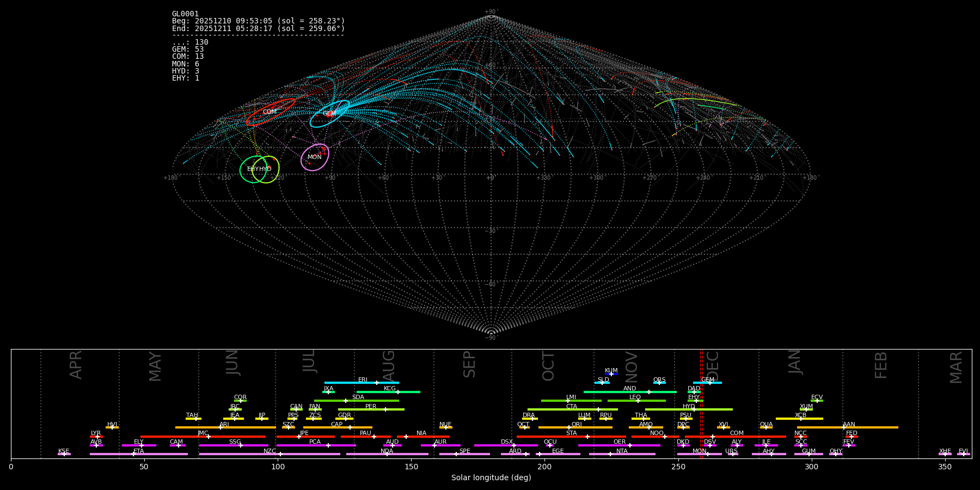Click the DEC month label in timeline
Image resolution: width=980 pixels, height=490 pixels.
[x=712, y=367]
